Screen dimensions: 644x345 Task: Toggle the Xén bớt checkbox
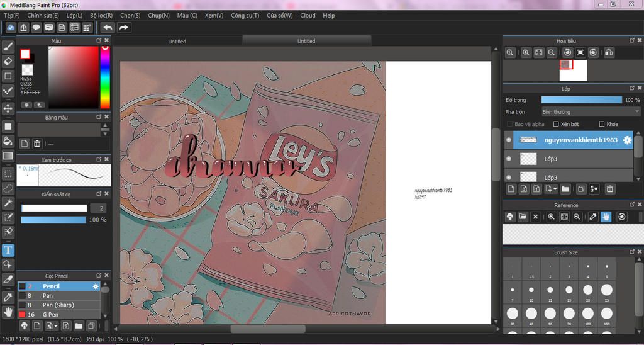coord(556,124)
